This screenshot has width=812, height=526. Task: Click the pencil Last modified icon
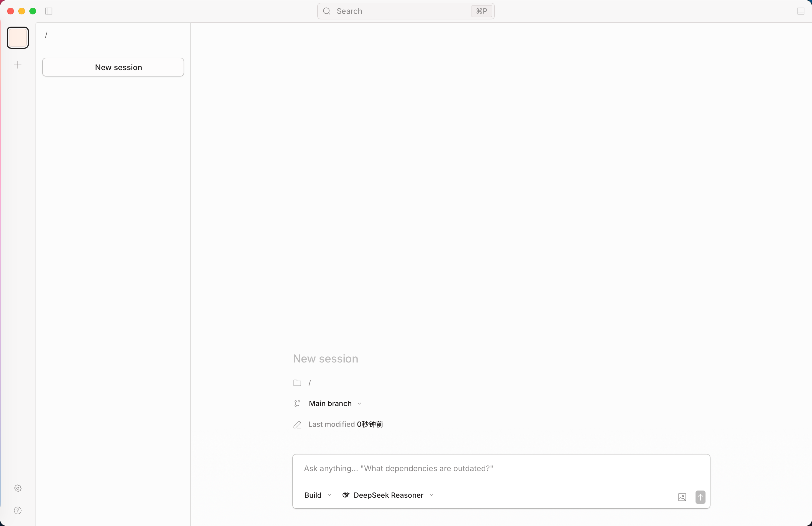(297, 424)
